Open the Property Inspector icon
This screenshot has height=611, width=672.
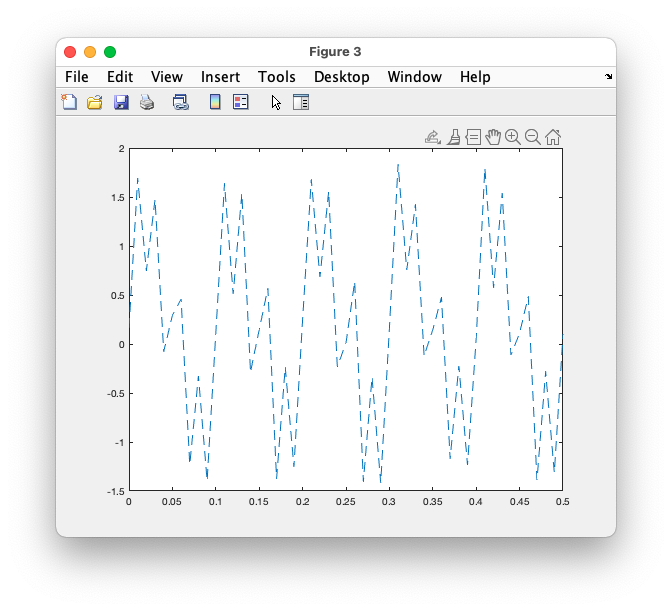(301, 102)
